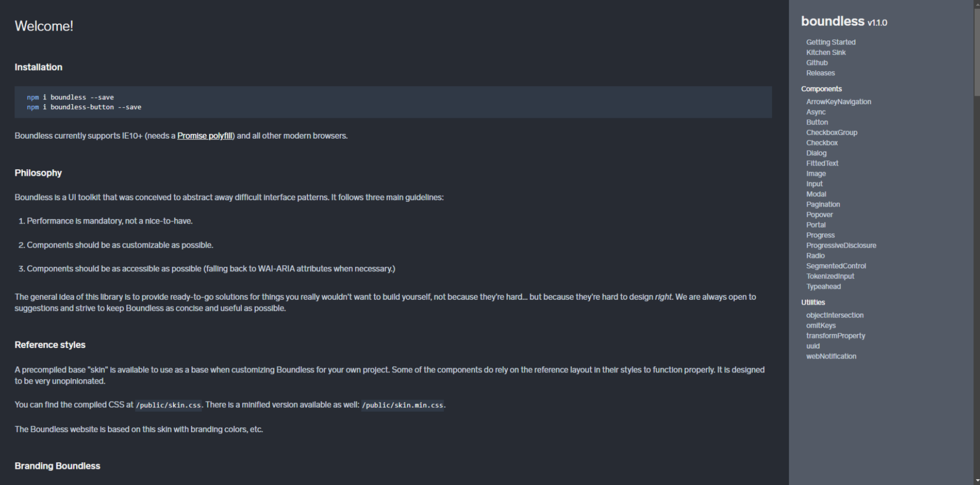Image resolution: width=980 pixels, height=485 pixels.
Task: Click the sidebar vertical scrollbar thumb
Action: (976, 51)
